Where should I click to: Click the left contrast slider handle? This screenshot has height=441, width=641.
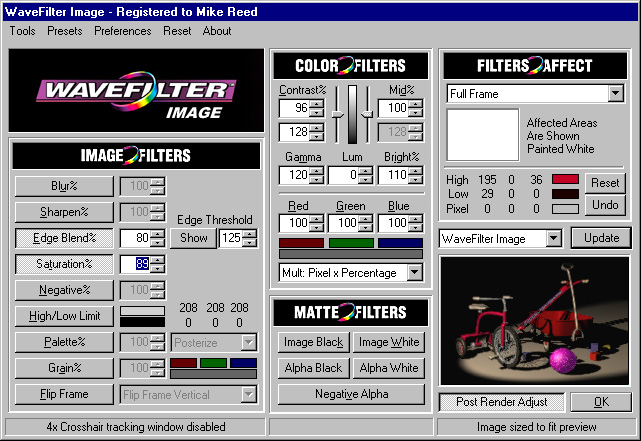[x=337, y=114]
